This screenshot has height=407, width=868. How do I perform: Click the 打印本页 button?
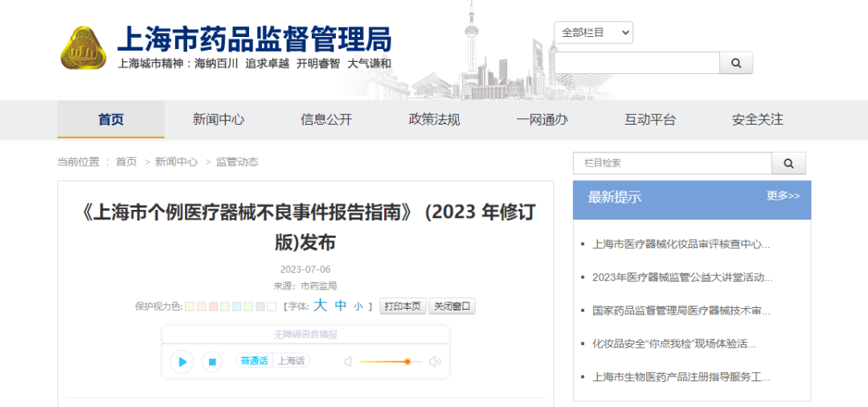click(x=403, y=306)
